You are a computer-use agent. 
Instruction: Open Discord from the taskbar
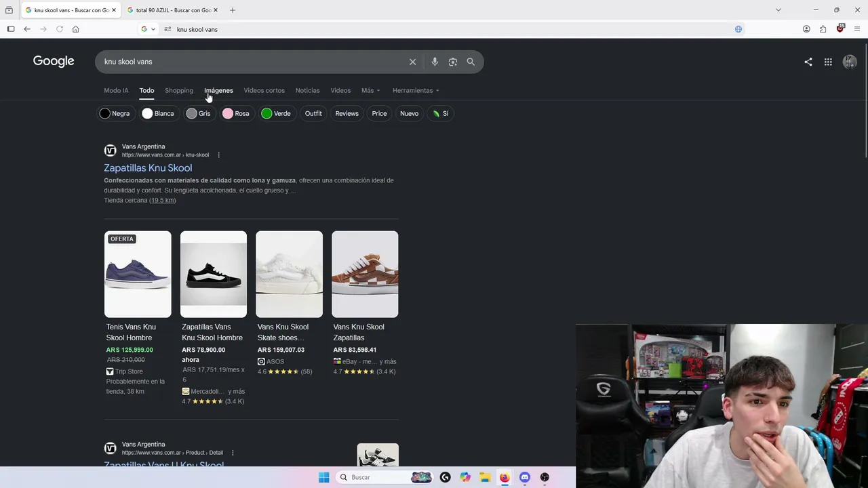coord(524,477)
